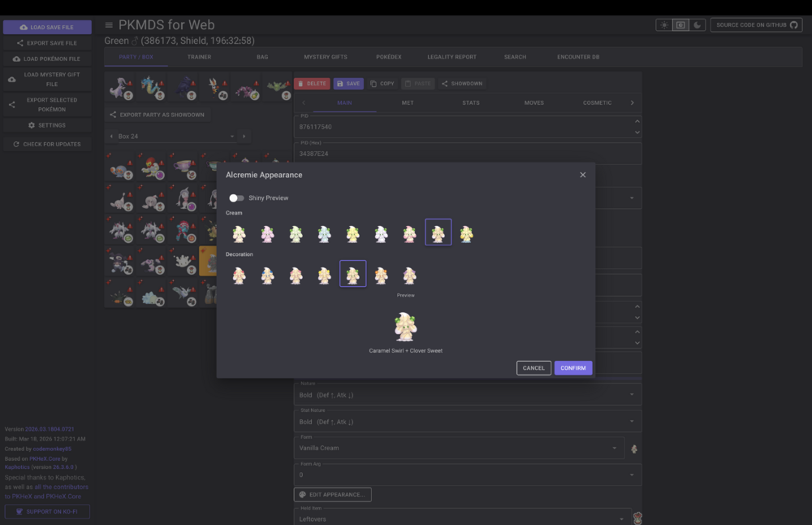Open the Pokédex tab
The width and height of the screenshot is (812, 525).
pos(388,57)
